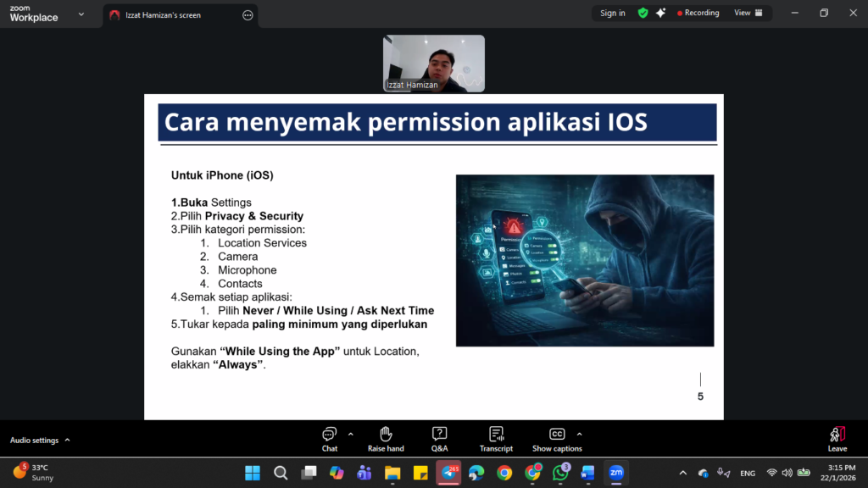Open the View layout menu
The height and width of the screenshot is (488, 868).
pos(748,13)
